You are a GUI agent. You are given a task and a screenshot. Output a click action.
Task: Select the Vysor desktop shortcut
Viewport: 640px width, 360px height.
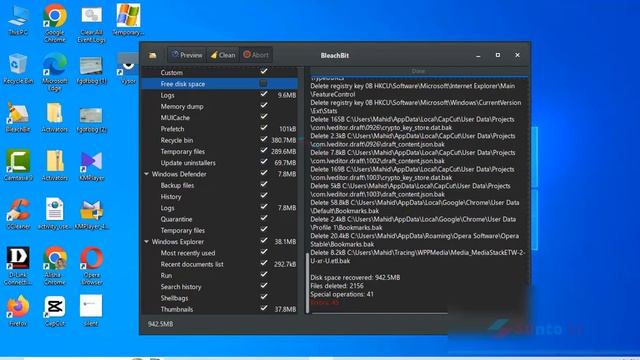(127, 69)
